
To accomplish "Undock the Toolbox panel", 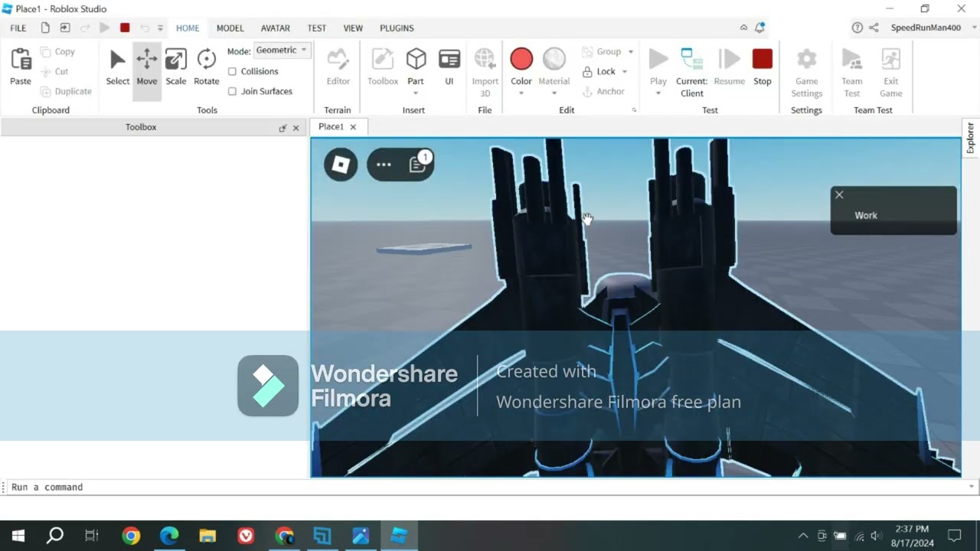I will click(283, 128).
